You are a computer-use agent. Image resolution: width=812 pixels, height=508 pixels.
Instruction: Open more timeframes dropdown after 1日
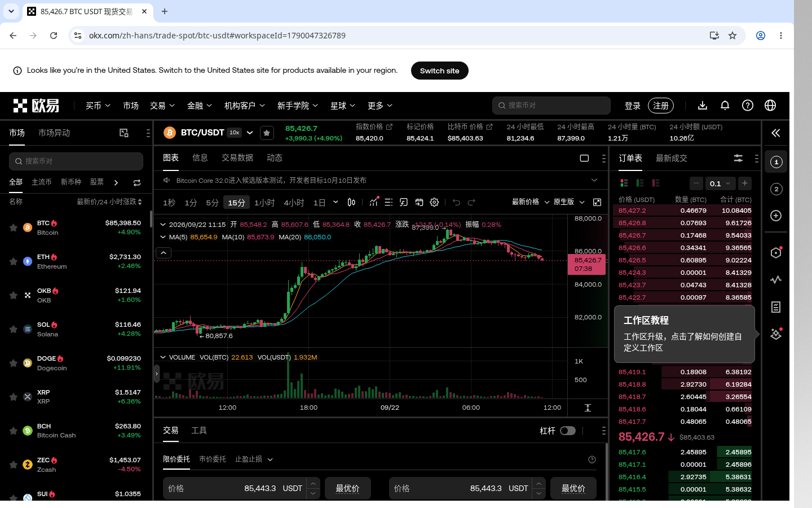point(336,202)
